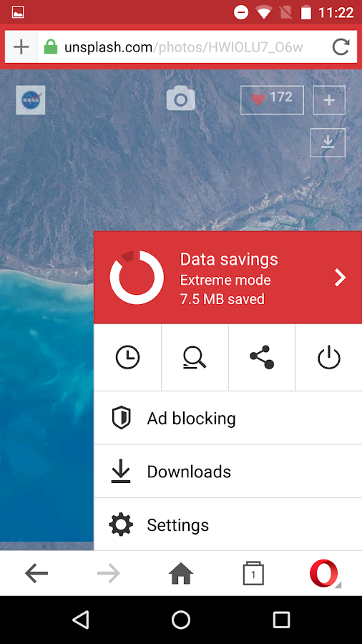
Task: Open the History clock icon
Action: pos(127,357)
